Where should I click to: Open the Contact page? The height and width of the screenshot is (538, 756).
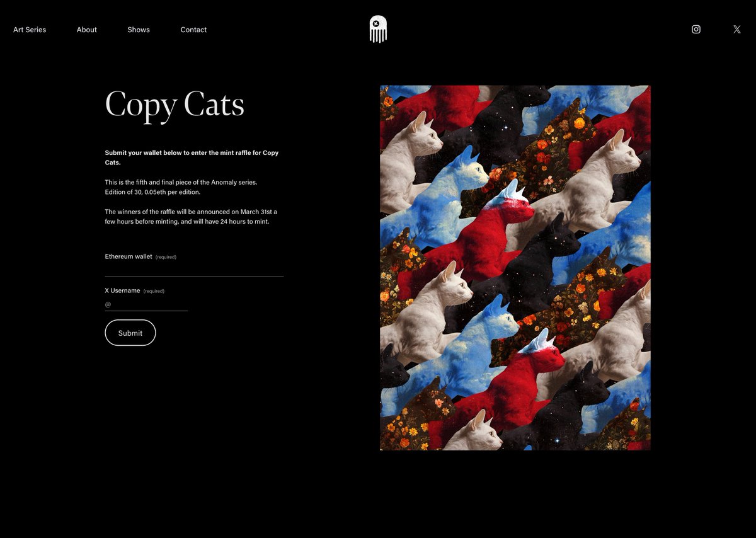click(193, 30)
